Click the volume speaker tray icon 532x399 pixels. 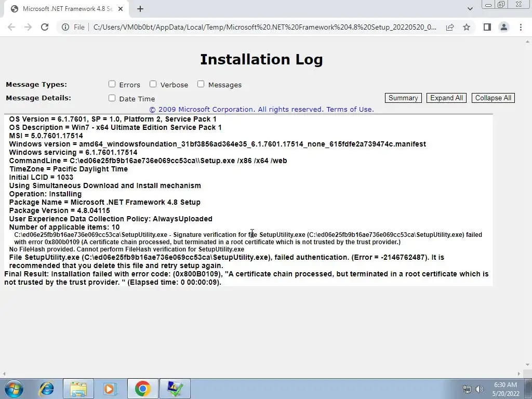point(479,389)
